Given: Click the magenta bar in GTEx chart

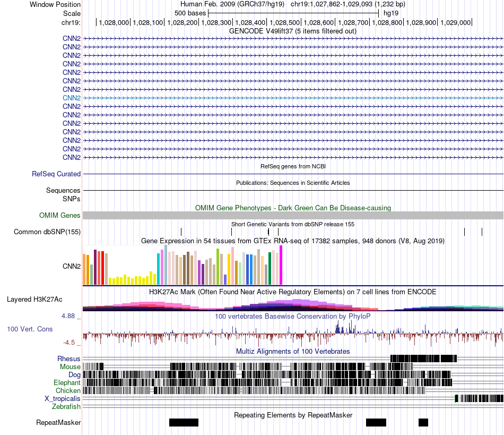Looking at the screenshot, I should (281, 265).
